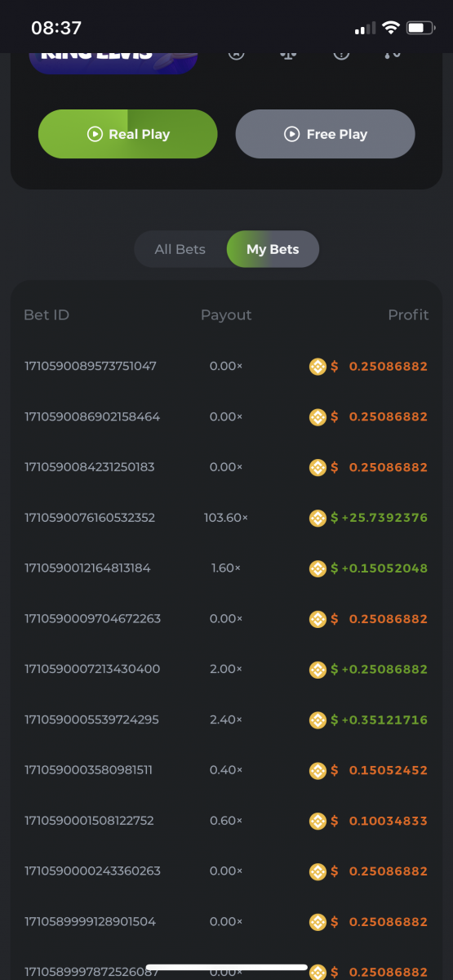453x980 pixels.
Task: Click the share icon at top right
Action: coord(392,54)
